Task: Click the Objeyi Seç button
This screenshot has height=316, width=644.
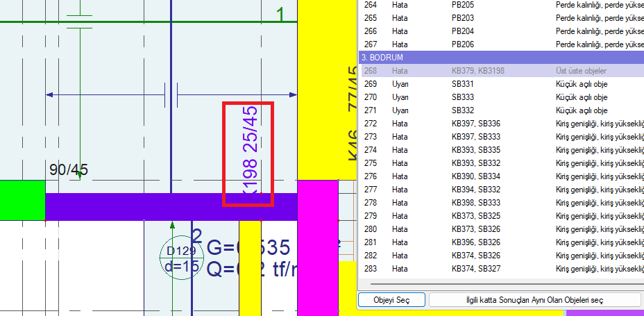Action: point(391,299)
